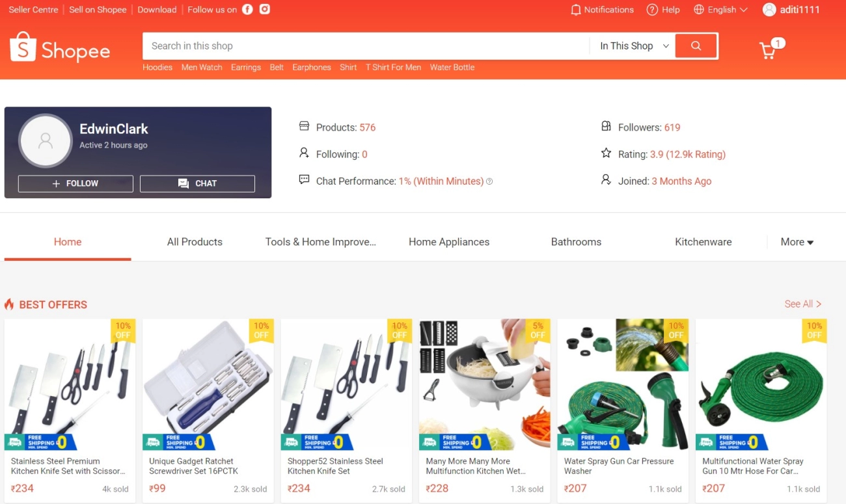Click the Earphones search suggestion
Image resolution: width=846 pixels, height=504 pixels.
click(x=312, y=68)
